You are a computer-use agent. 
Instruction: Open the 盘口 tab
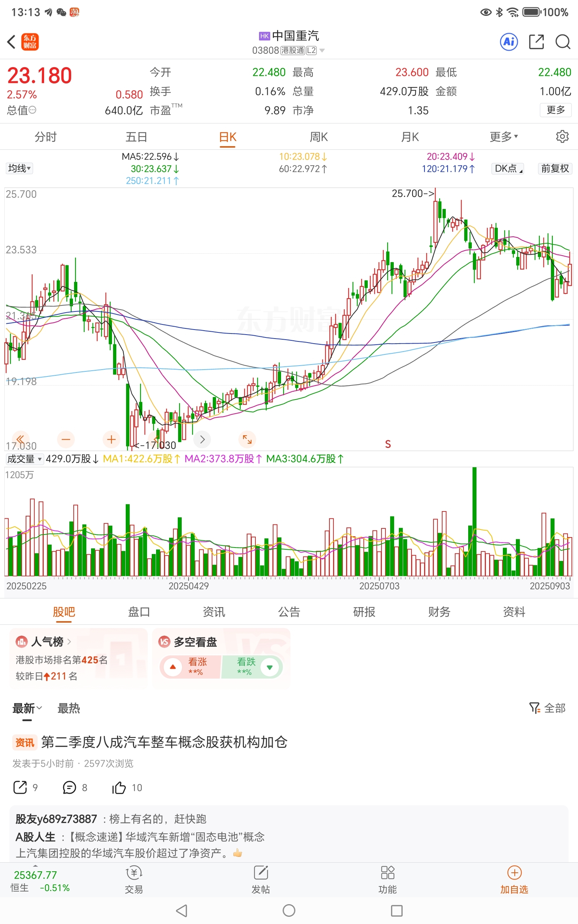tap(139, 612)
